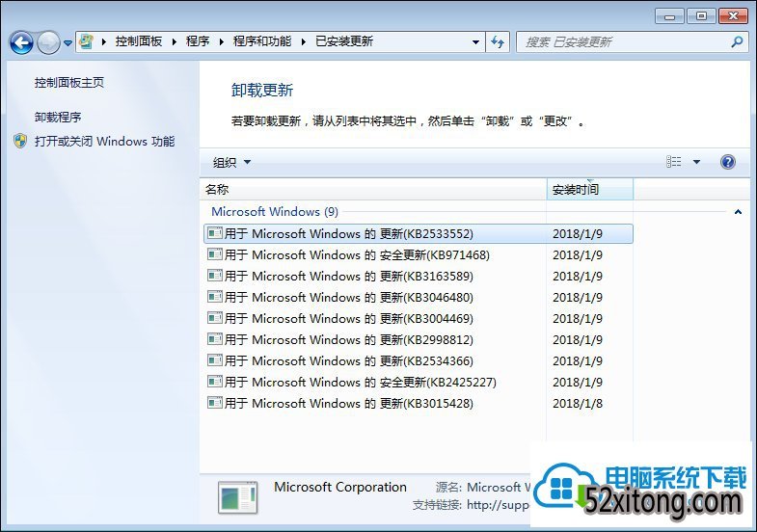This screenshot has width=757, height=532.
Task: Click the Microsoft Windows (9) group header
Action: click(275, 212)
